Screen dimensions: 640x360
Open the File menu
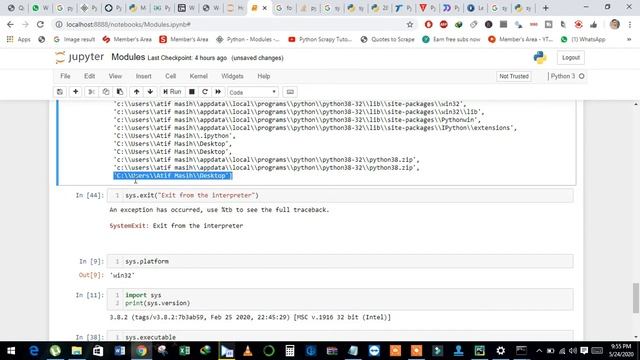[x=65, y=76]
